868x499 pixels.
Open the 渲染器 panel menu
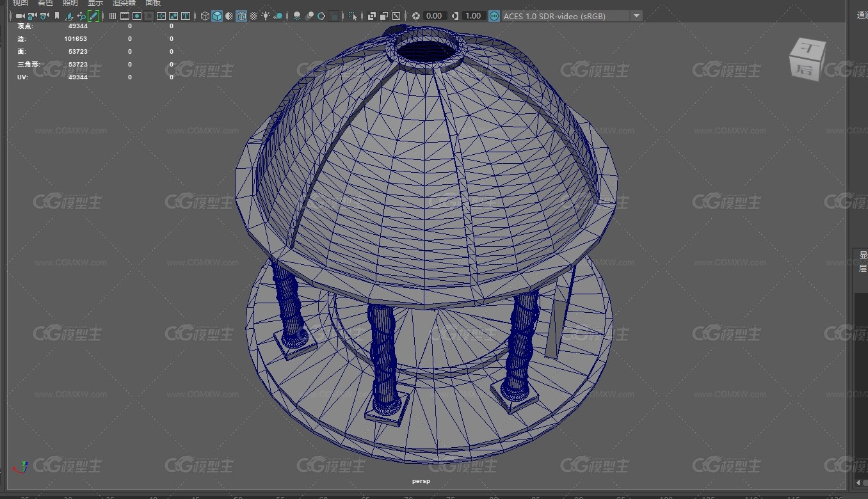[x=124, y=3]
